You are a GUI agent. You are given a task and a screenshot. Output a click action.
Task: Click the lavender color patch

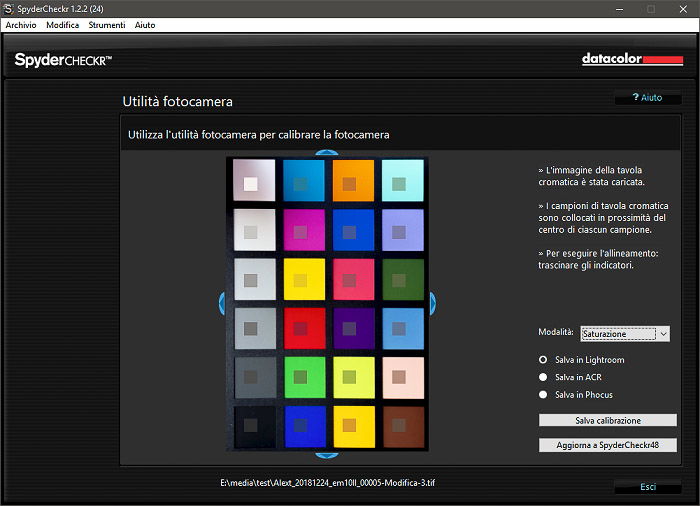[403, 230]
